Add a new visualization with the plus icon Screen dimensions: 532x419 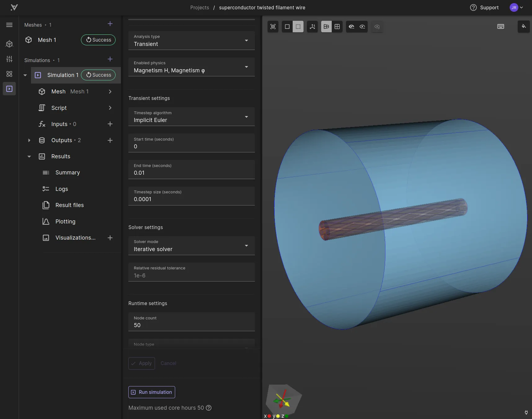(x=110, y=238)
